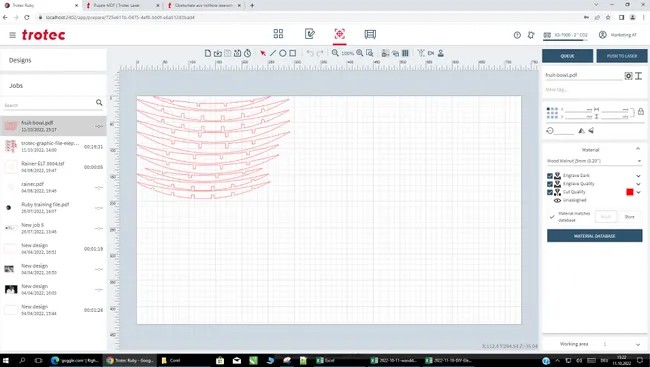Click the zoom to selection icon
This screenshot has width=650, height=367.
pos(370,53)
